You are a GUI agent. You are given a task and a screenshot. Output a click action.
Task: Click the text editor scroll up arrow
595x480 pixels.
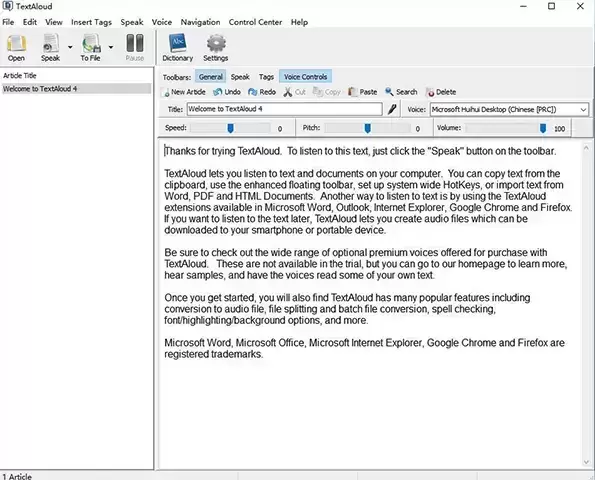(x=586, y=148)
